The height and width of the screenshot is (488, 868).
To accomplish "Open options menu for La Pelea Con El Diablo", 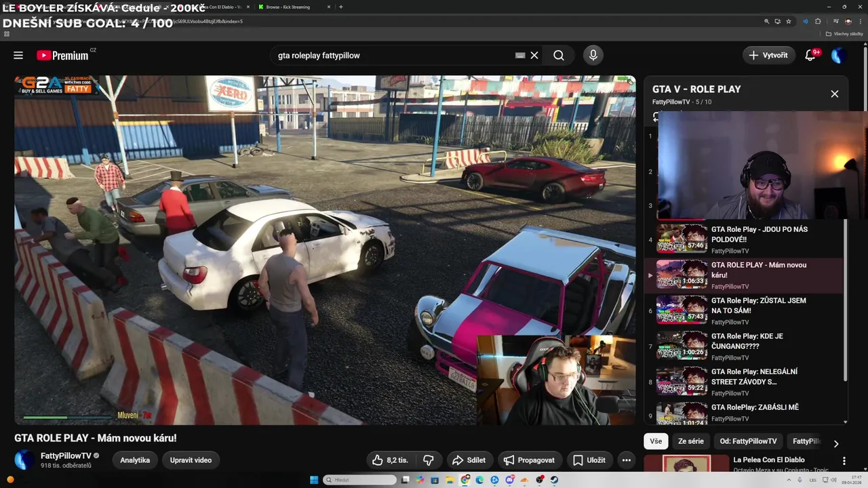I will click(x=844, y=461).
